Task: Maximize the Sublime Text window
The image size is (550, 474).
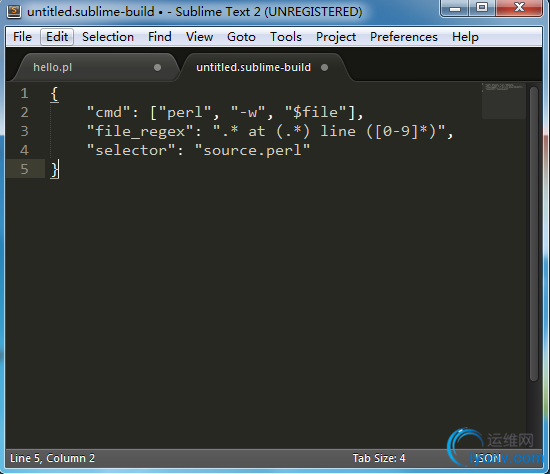Action: pos(482,8)
